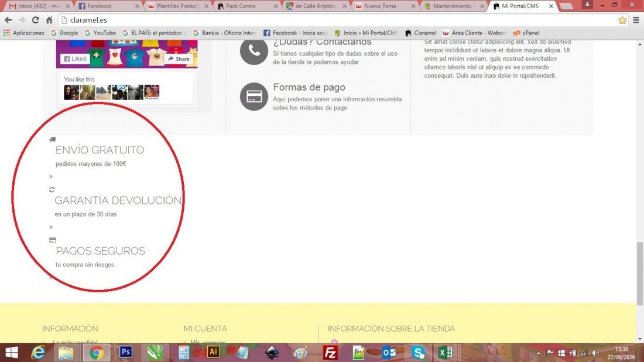Image resolution: width=644 pixels, height=362 pixels.
Task: Launch FileZilla from the taskbar
Action: [330, 353]
